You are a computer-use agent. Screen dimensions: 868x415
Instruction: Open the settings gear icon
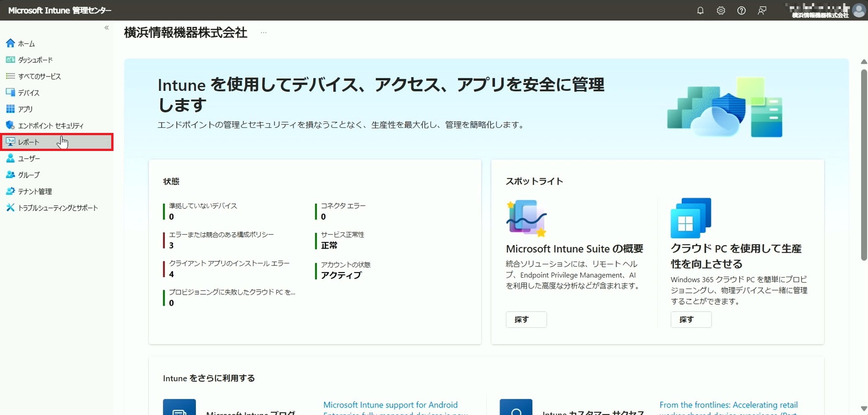pyautogui.click(x=721, y=10)
